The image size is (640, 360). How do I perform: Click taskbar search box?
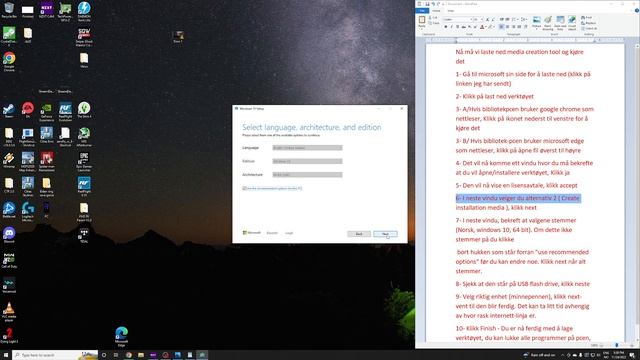pos(55,355)
